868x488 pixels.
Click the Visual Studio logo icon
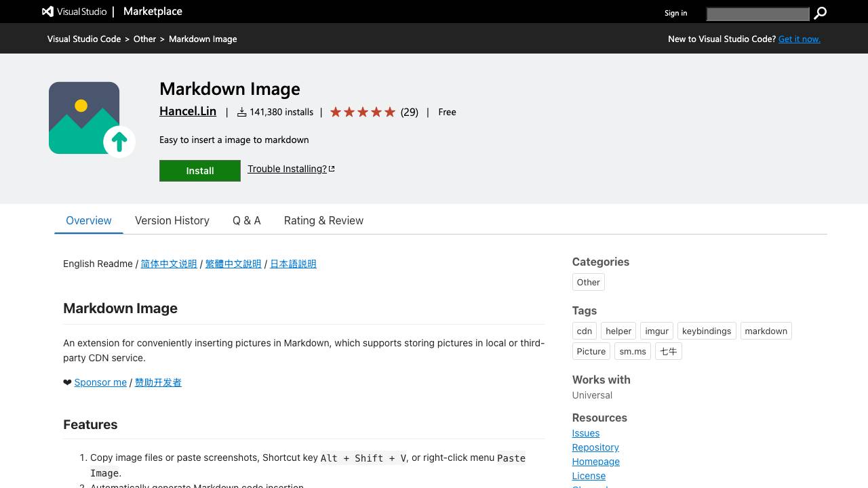47,12
